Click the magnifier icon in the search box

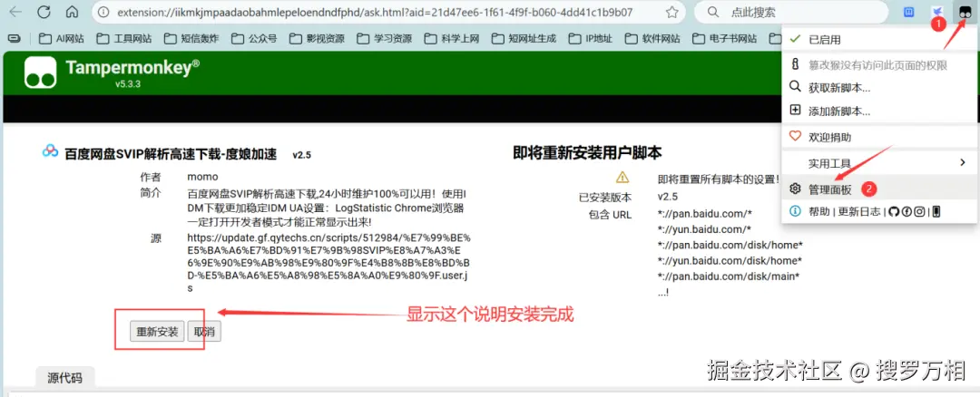tap(712, 12)
